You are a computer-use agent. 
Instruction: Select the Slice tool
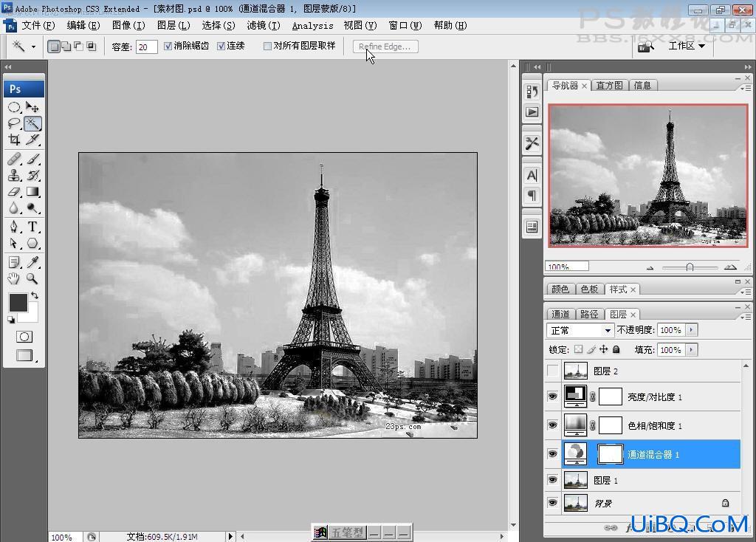click(x=32, y=140)
